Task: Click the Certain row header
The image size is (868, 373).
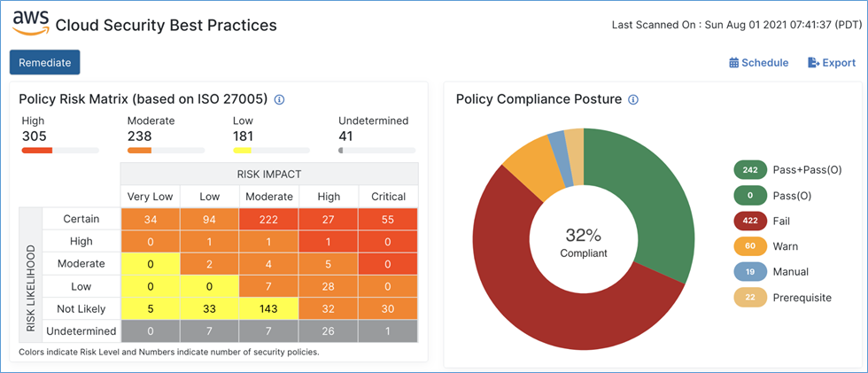Action: (81, 219)
